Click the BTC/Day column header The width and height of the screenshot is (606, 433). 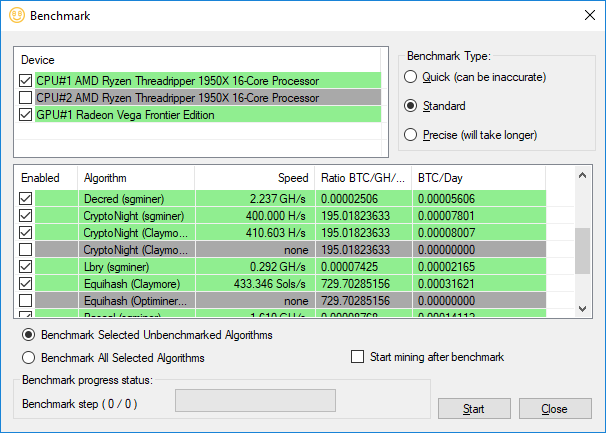pos(478,178)
